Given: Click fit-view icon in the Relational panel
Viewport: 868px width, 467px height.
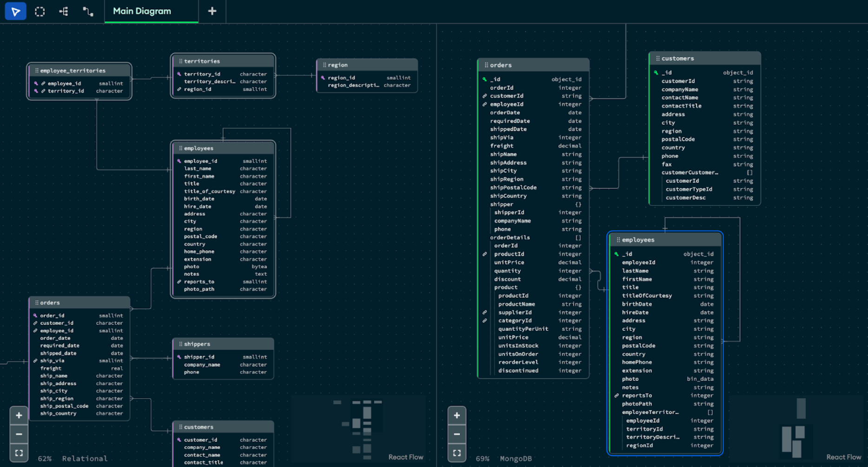Looking at the screenshot, I should click(x=19, y=452).
